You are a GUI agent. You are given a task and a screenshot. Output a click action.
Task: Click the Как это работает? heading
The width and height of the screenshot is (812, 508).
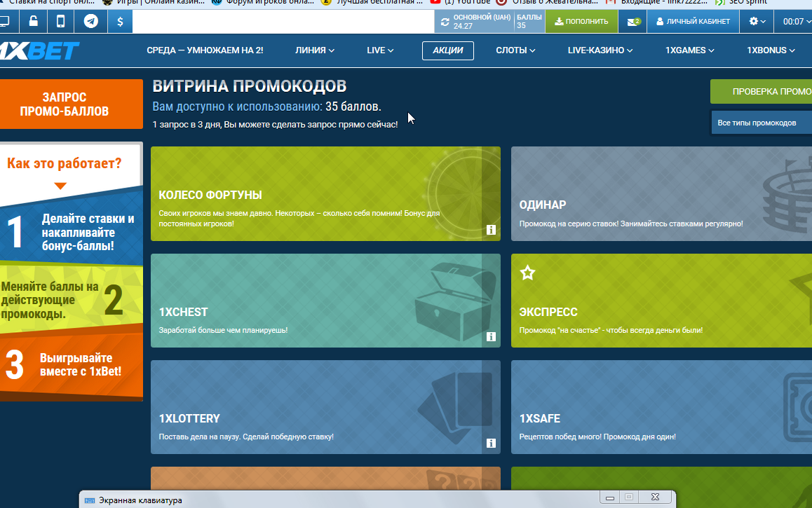[x=65, y=163]
